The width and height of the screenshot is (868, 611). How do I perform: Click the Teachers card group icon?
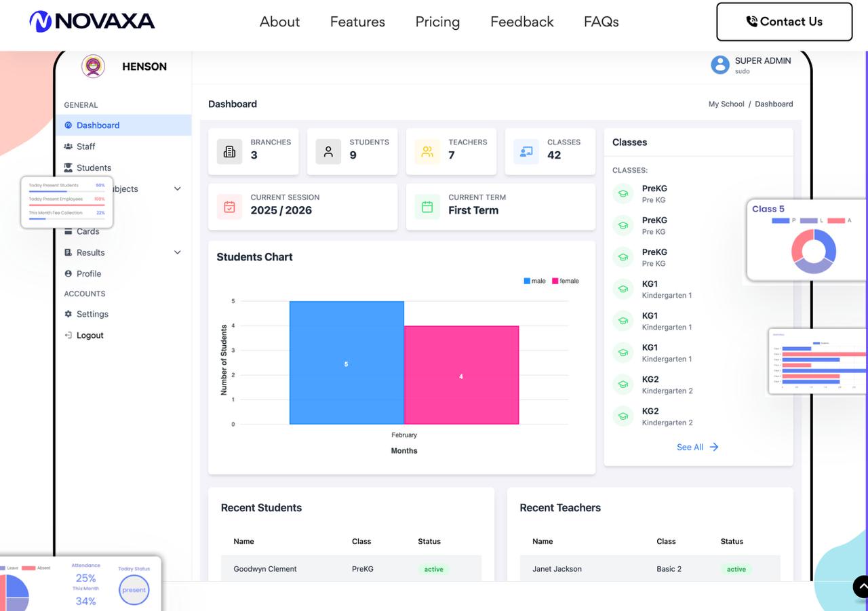(x=427, y=152)
